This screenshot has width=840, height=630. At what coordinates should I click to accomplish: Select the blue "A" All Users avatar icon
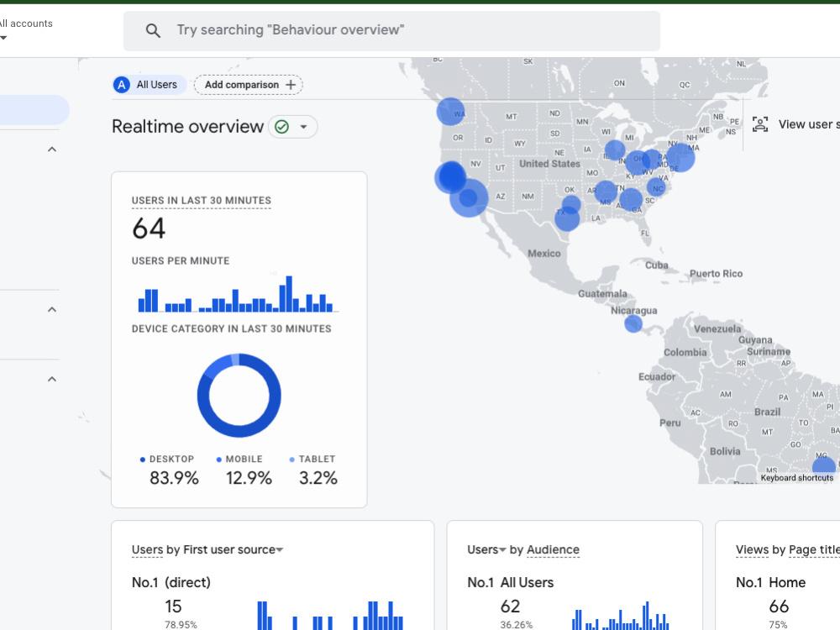pos(123,84)
